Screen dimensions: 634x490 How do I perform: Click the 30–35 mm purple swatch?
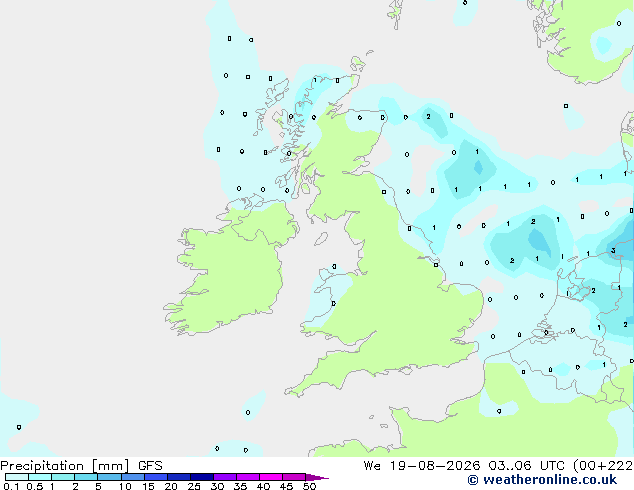coord(225,477)
